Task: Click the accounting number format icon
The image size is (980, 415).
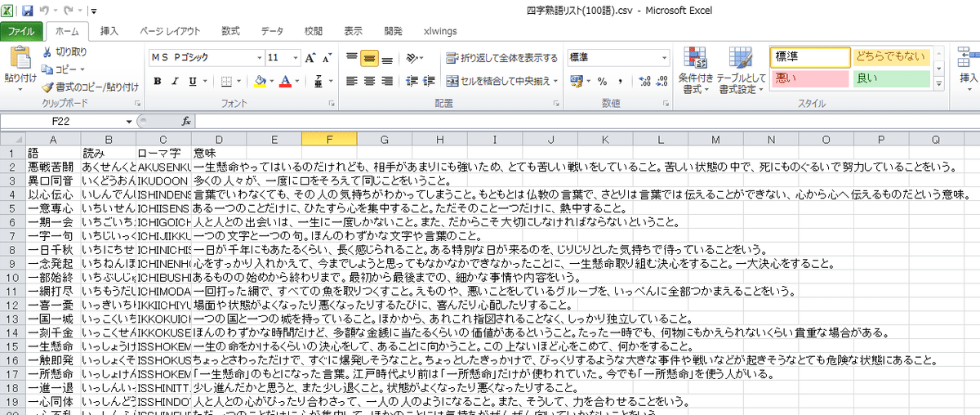Action: [576, 81]
